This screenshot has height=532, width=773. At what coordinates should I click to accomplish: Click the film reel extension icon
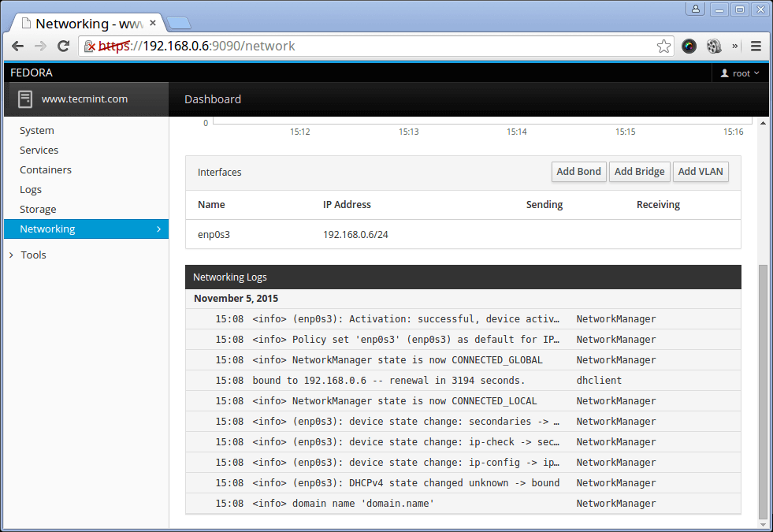point(714,46)
